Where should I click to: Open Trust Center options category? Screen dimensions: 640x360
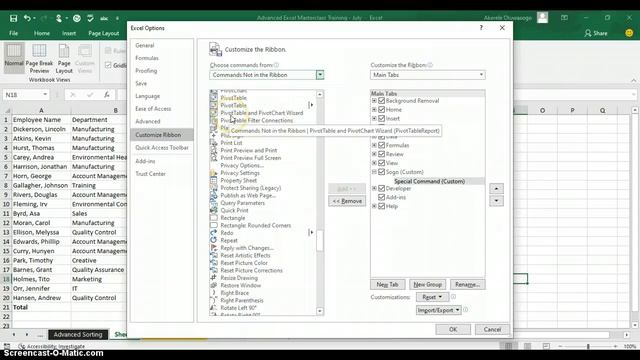(150, 174)
